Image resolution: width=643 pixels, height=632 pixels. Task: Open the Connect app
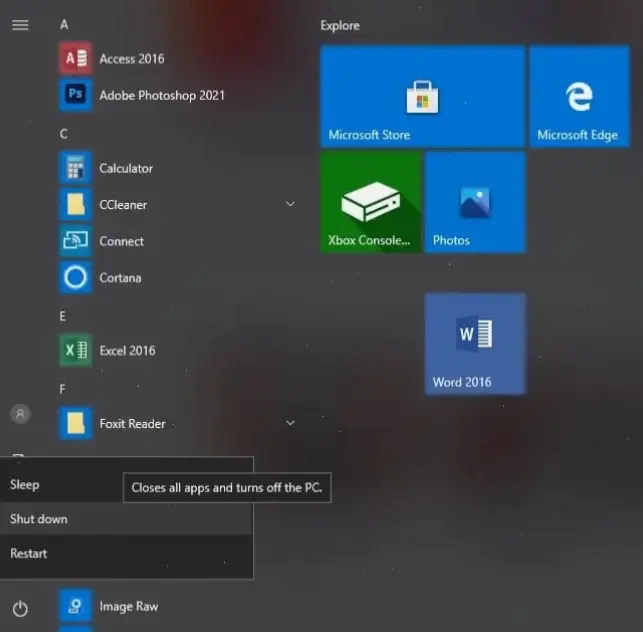pyautogui.click(x=176, y=241)
